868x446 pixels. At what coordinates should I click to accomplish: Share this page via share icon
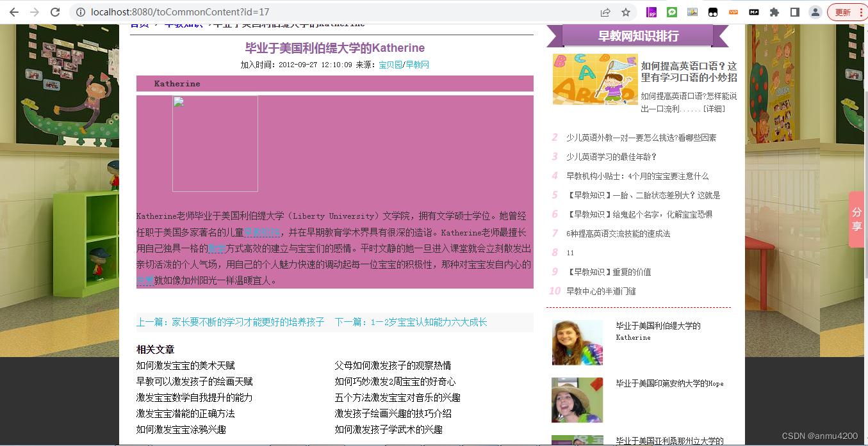[x=605, y=12]
